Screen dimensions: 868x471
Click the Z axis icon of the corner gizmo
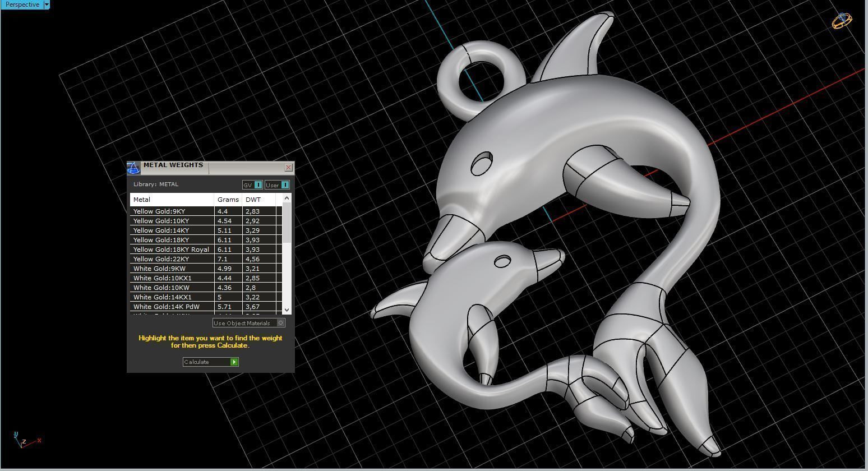(x=24, y=441)
